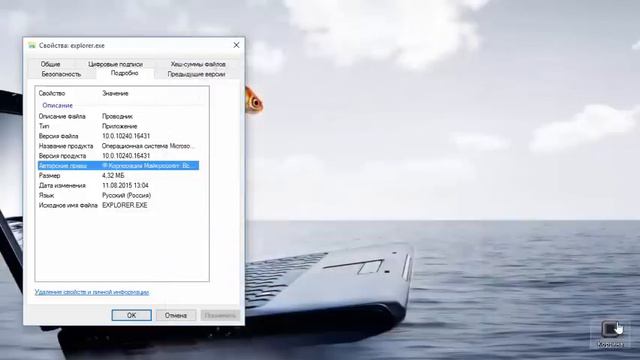Click the Применить button

click(x=220, y=315)
